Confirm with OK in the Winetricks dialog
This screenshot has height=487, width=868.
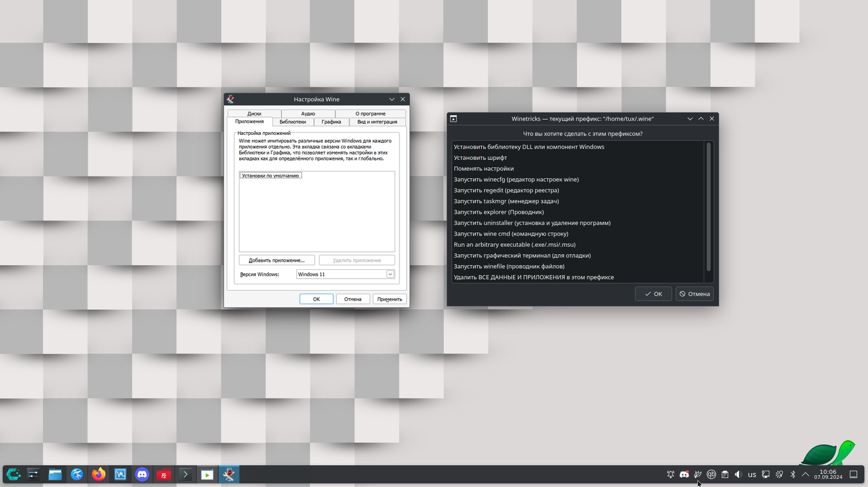653,294
